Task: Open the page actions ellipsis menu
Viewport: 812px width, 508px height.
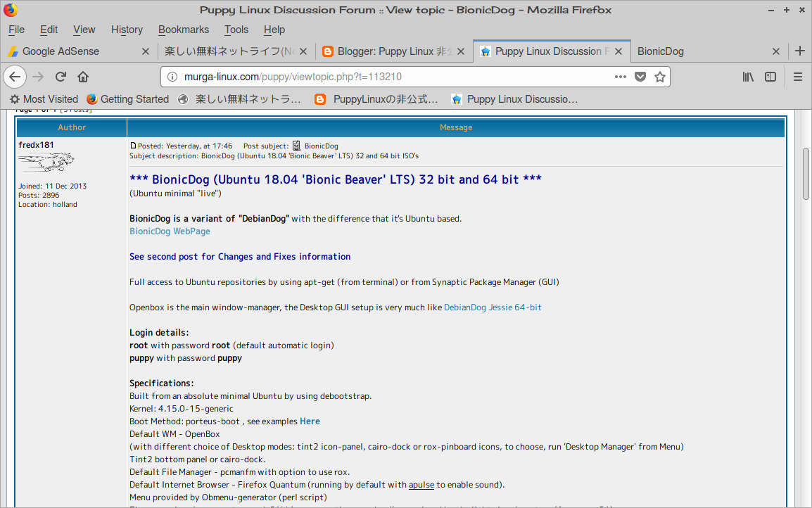Action: [620, 77]
